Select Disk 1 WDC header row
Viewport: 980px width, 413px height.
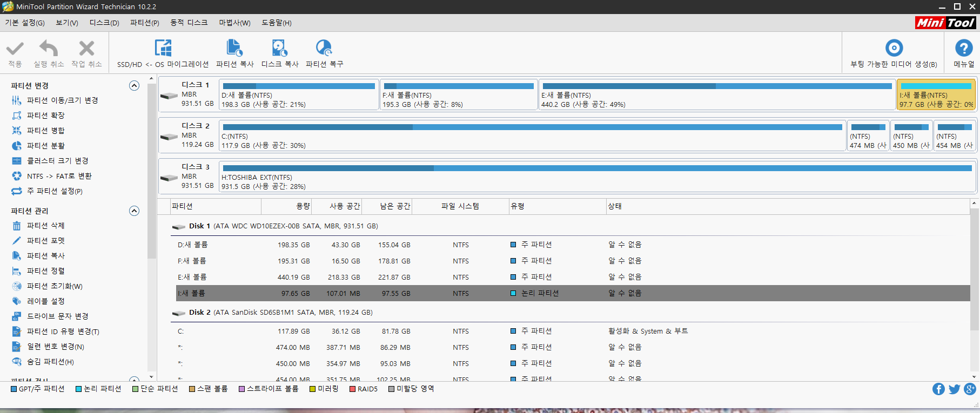[x=570, y=226]
